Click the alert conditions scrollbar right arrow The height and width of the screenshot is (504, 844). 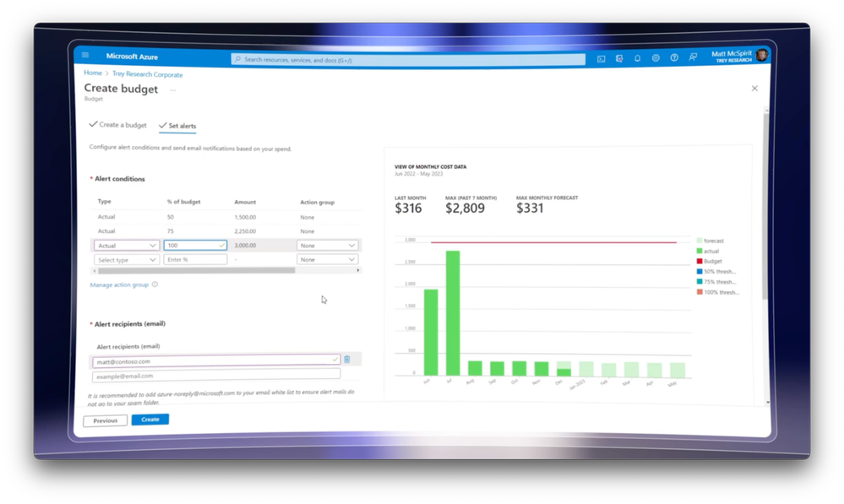(x=358, y=270)
